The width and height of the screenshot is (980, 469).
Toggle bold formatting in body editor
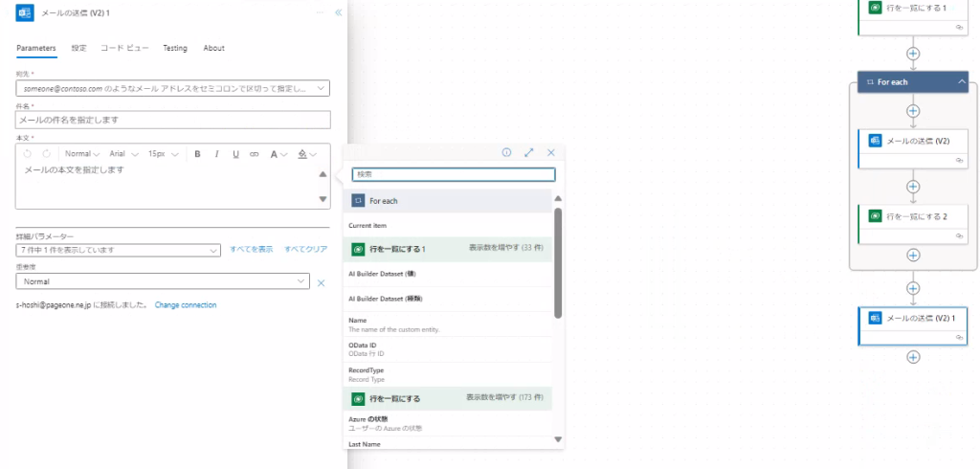point(197,154)
